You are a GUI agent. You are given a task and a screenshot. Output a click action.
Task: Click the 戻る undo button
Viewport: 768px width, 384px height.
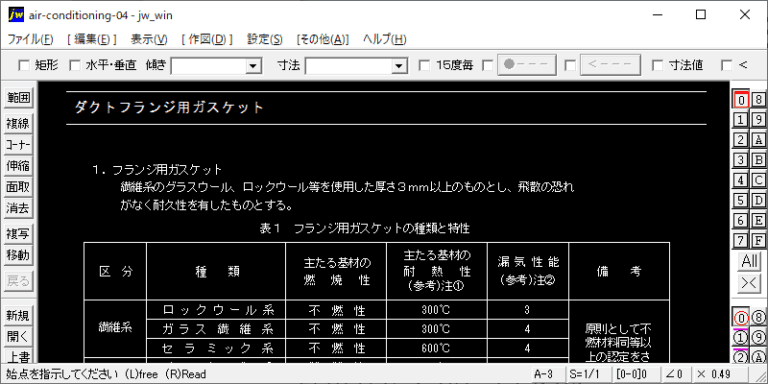point(18,281)
